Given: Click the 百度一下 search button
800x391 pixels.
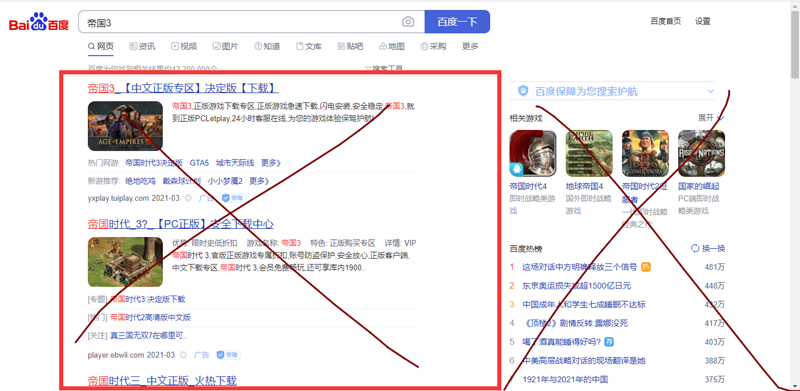Looking at the screenshot, I should (457, 21).
